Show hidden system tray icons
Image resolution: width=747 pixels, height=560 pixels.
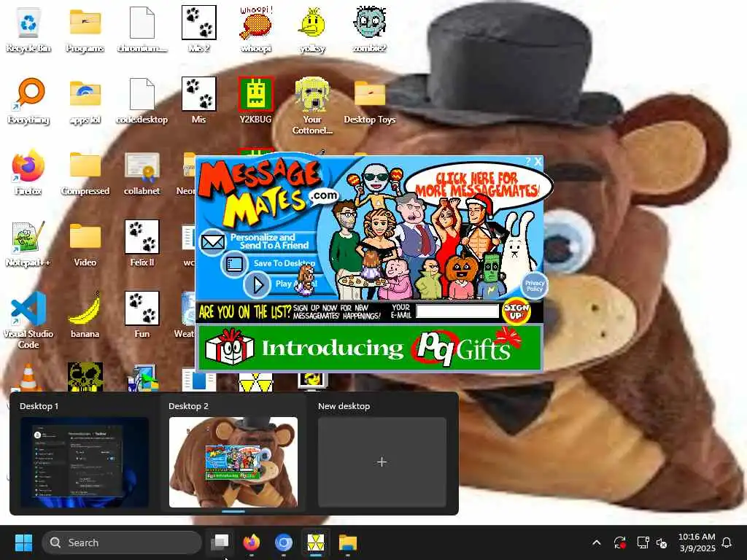click(597, 542)
